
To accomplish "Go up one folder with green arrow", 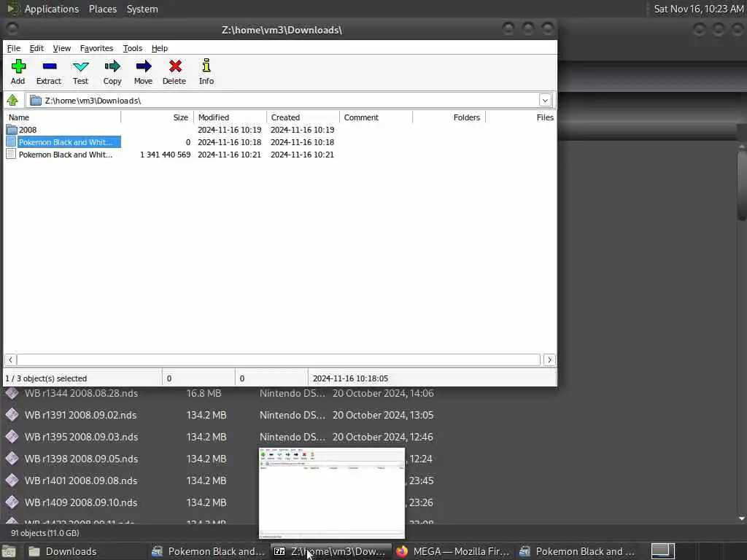I will (x=12, y=100).
